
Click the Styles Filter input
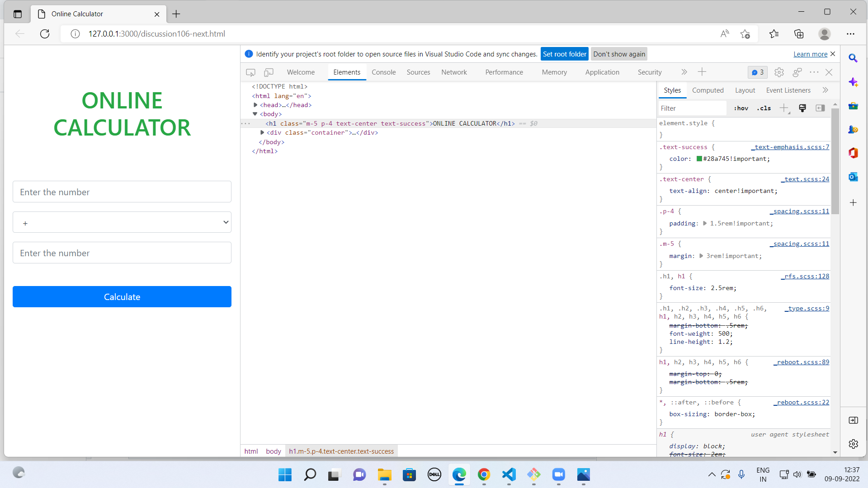(x=692, y=108)
